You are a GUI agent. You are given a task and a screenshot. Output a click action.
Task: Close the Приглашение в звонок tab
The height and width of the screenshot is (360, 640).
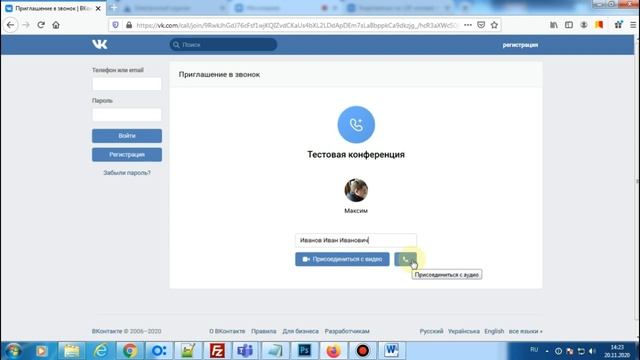(98, 8)
